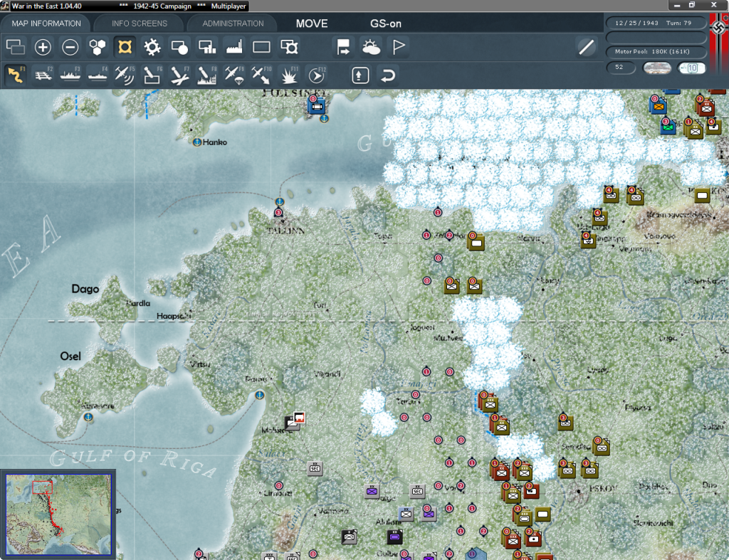This screenshot has height=560, width=729.
Task: Select the naval unit counter at Helsinki
Action: point(317,107)
